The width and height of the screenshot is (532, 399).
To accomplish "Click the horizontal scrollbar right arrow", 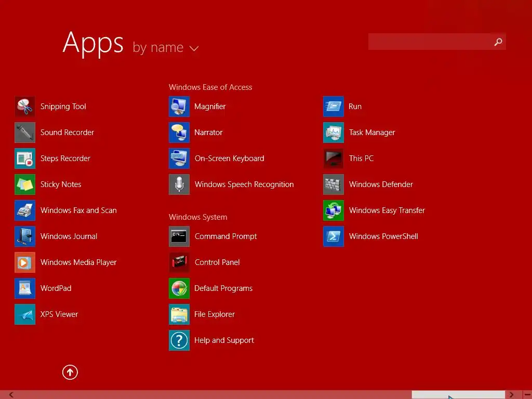I will point(511,395).
